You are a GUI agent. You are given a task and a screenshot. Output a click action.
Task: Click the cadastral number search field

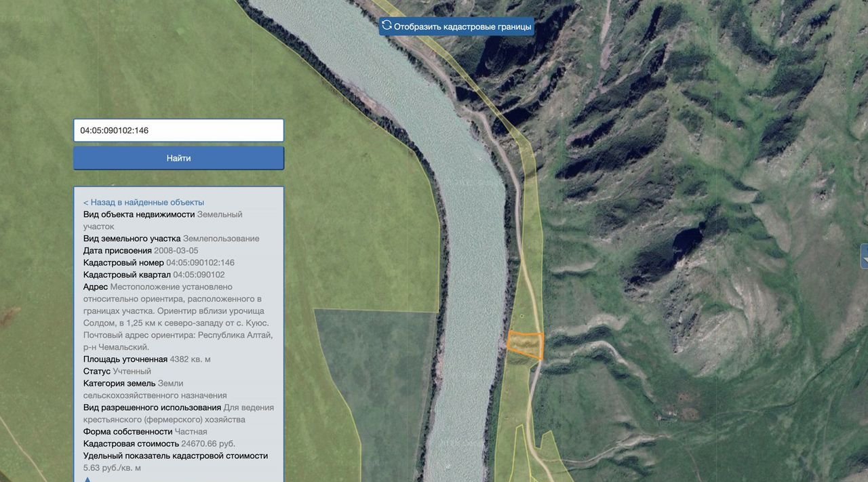click(x=178, y=130)
